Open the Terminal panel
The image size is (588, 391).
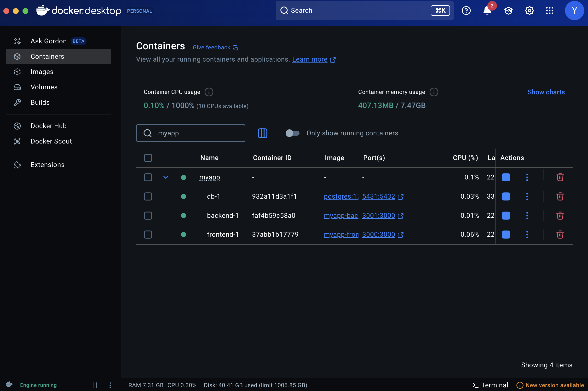(490, 385)
